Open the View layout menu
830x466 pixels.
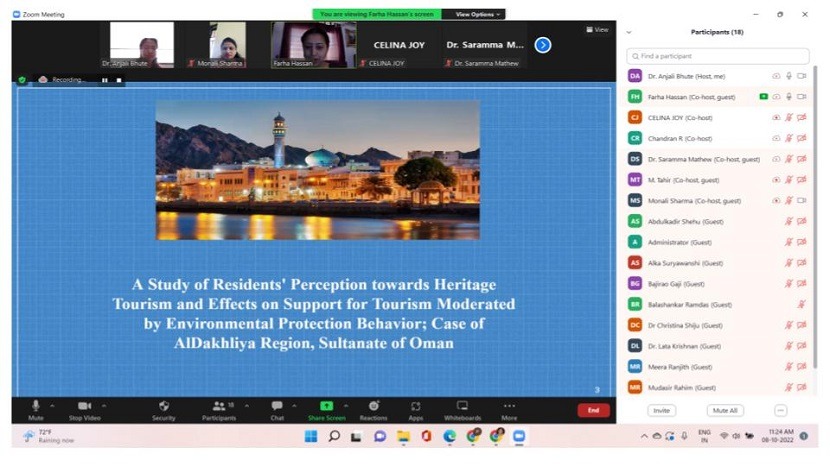[598, 30]
